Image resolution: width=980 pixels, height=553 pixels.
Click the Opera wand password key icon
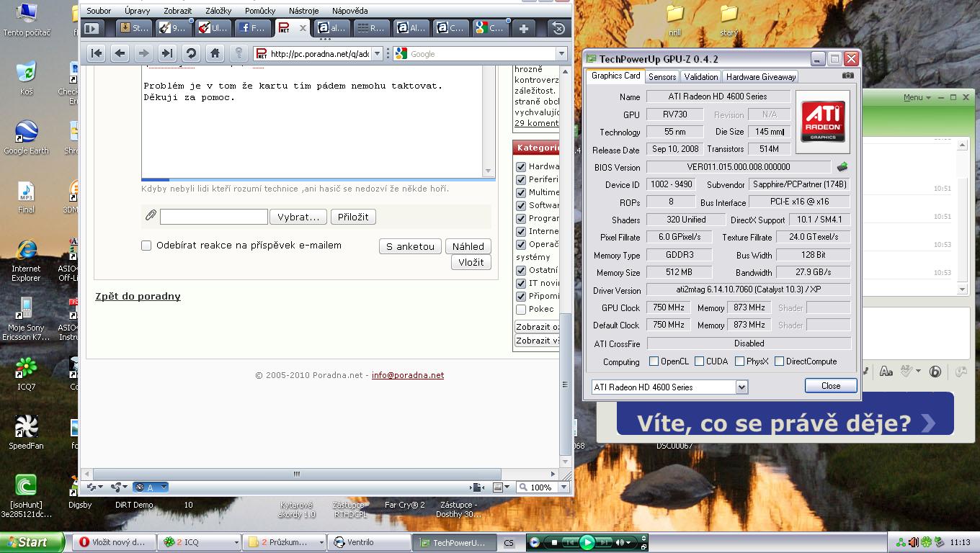[239, 53]
